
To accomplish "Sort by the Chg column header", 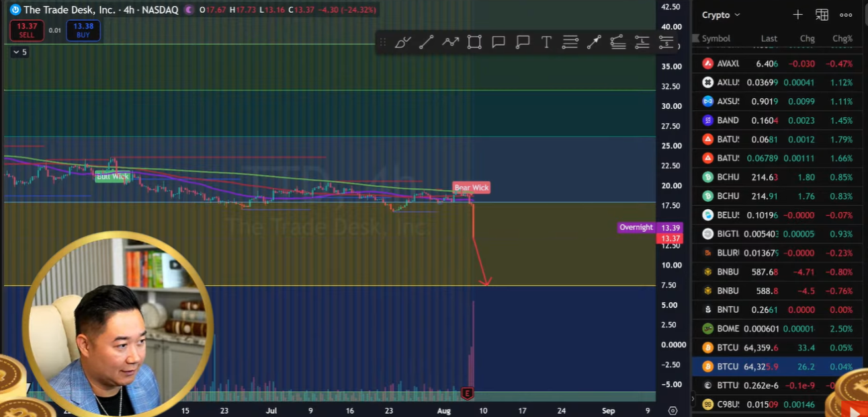I will click(808, 38).
